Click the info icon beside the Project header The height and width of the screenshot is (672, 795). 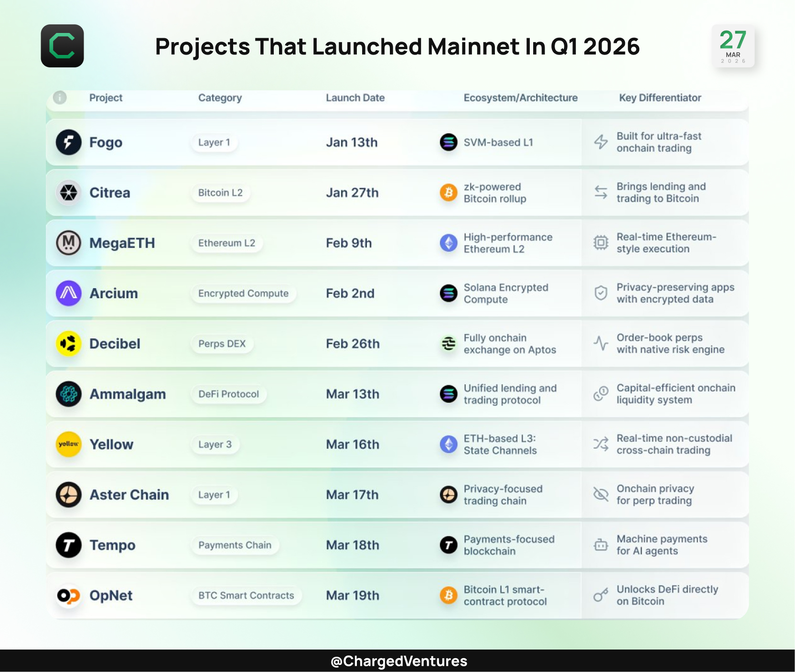[x=60, y=98]
